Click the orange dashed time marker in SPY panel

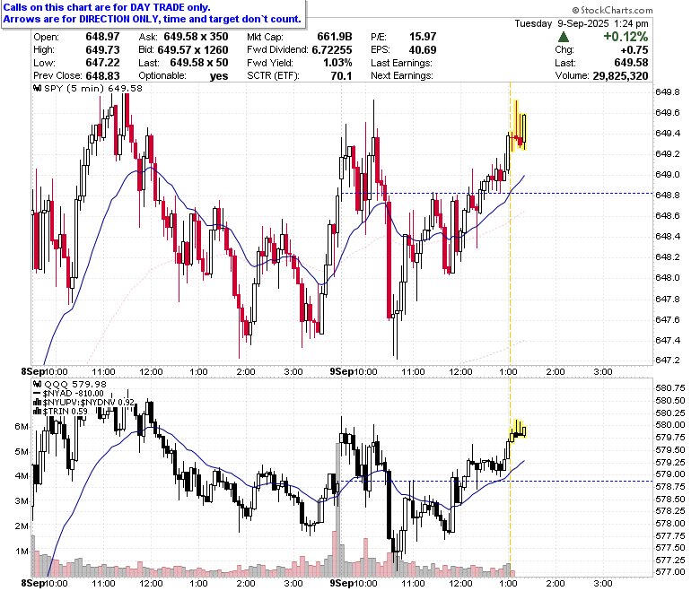510,223
